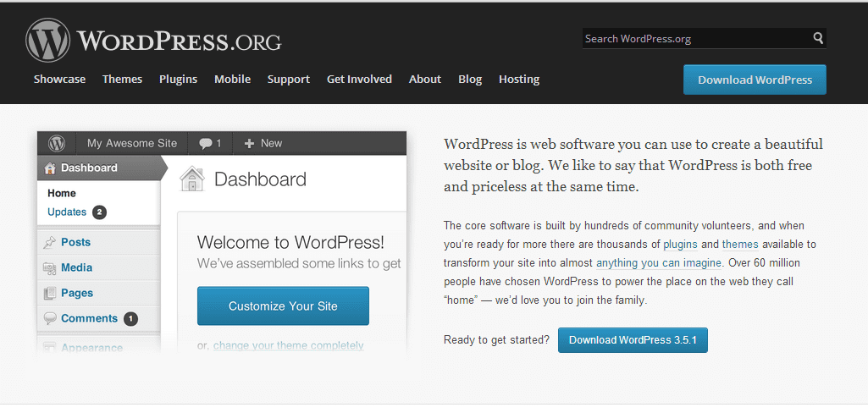The image size is (868, 413).
Task: Click the pages icon beside Pages
Action: pyautogui.click(x=50, y=293)
